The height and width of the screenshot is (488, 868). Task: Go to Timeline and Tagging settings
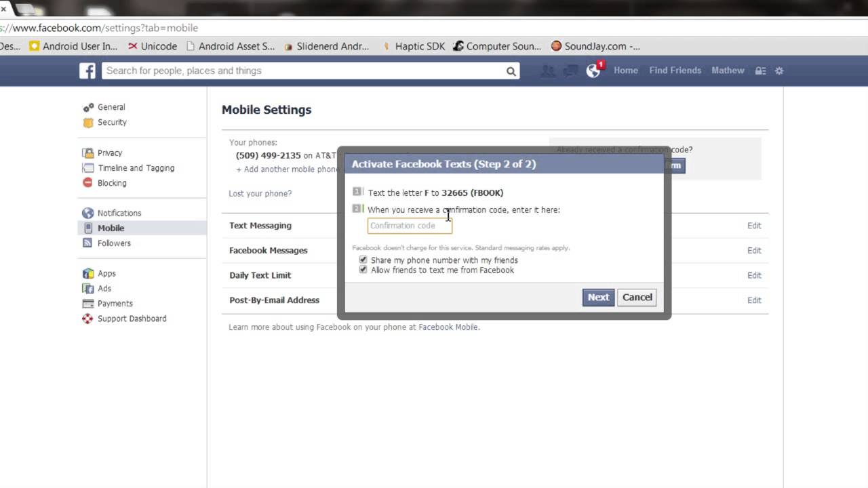click(x=136, y=168)
